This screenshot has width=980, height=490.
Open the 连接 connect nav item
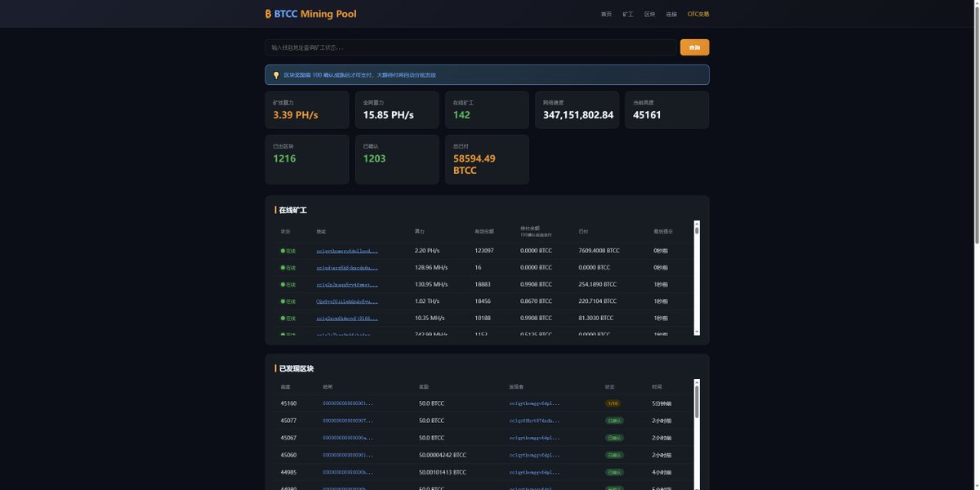671,14
